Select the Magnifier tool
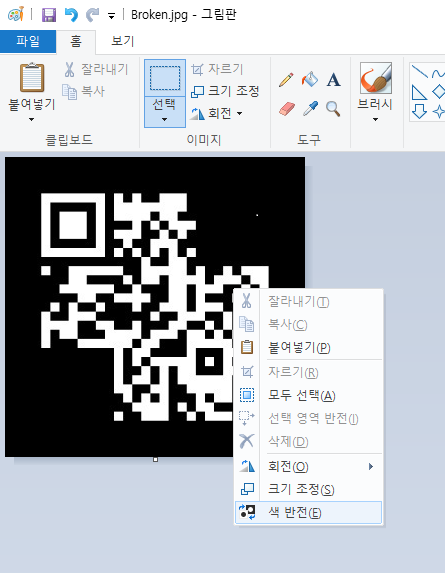Viewport: 445px width, 573px height. point(333,109)
